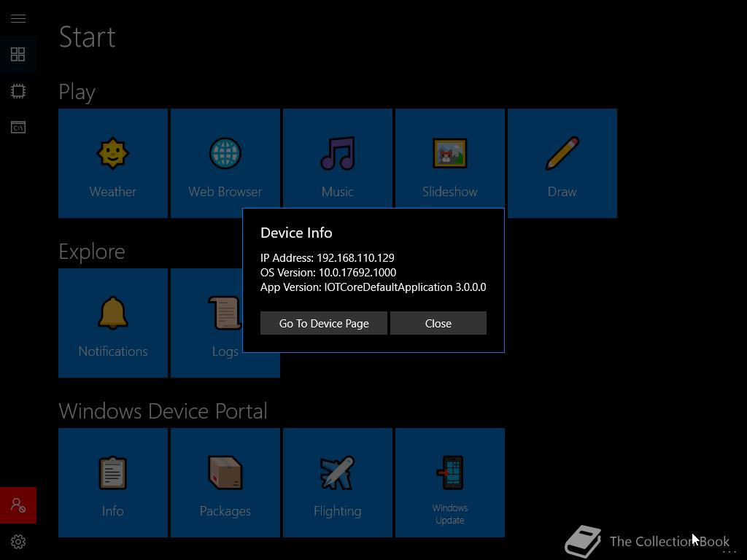
Task: Click the red user account sidebar icon
Action: coord(18,505)
